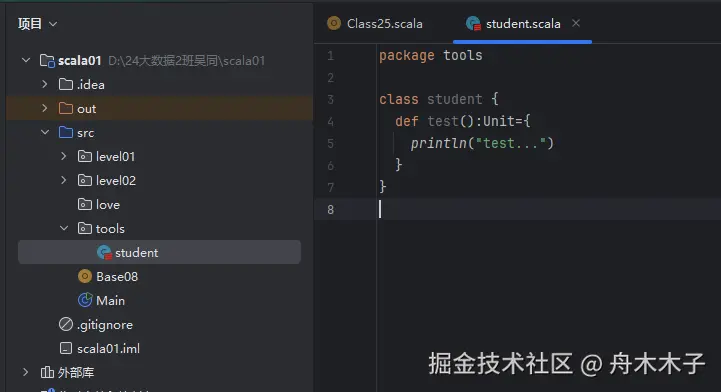Image resolution: width=721 pixels, height=392 pixels.
Task: Click the word package on line 1
Action: (x=406, y=56)
